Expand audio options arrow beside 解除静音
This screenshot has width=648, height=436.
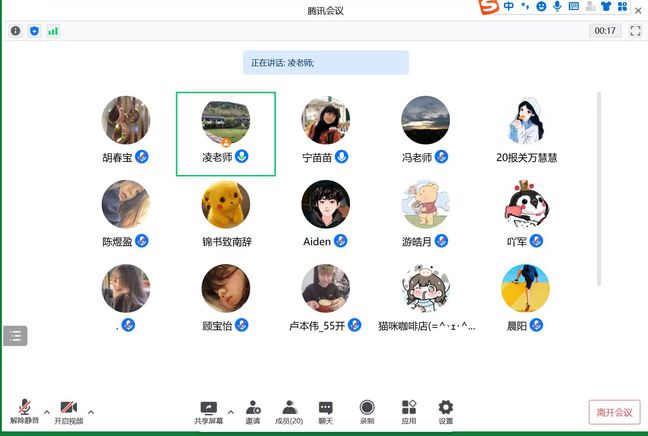point(47,410)
